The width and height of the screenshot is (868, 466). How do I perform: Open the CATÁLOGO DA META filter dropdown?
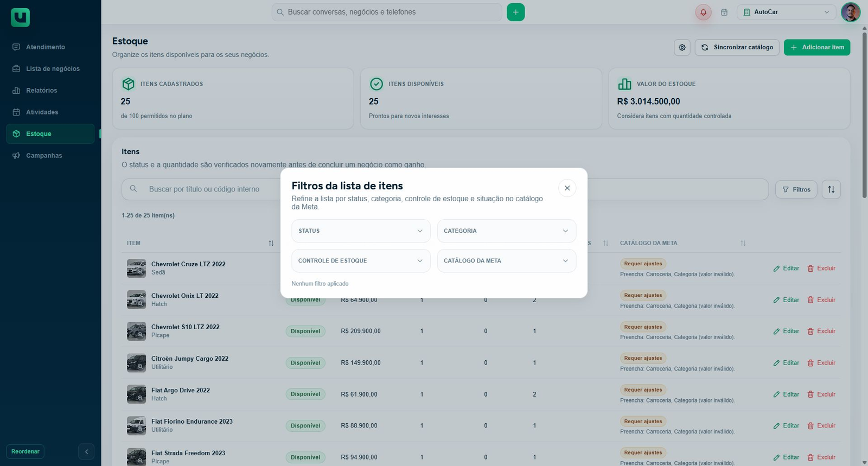tap(507, 261)
